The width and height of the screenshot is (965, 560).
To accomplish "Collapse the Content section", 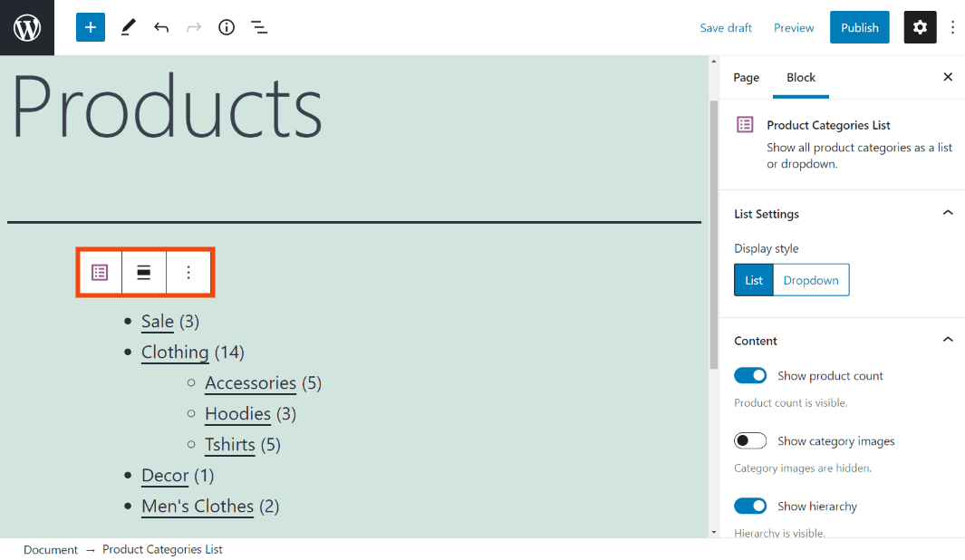I will [x=948, y=340].
